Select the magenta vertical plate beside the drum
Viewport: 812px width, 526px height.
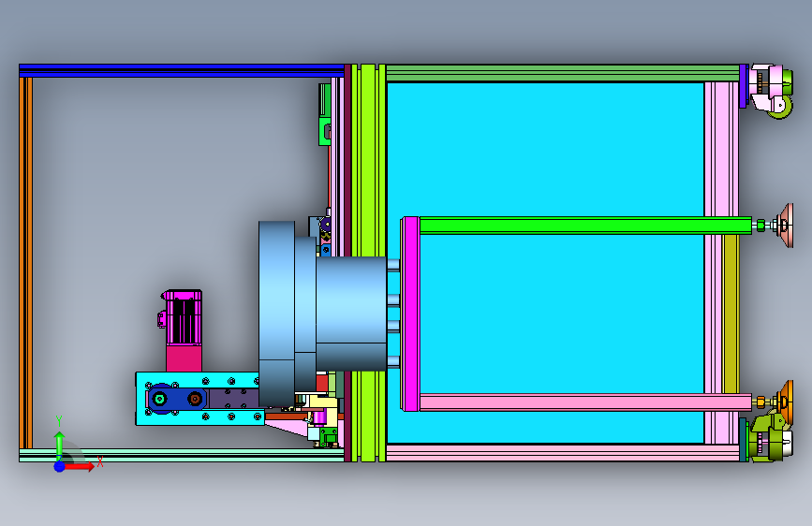pyautogui.click(x=411, y=314)
